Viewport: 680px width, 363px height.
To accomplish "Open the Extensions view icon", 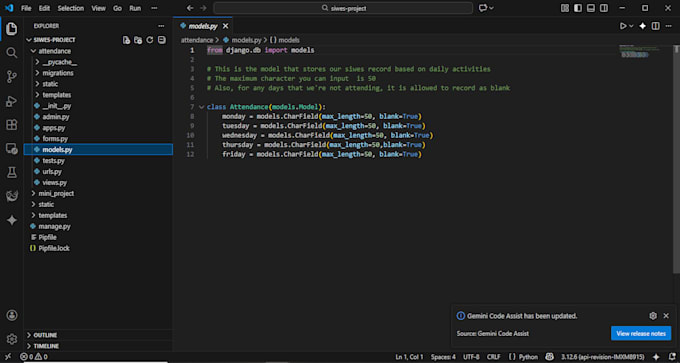I will click(x=12, y=125).
